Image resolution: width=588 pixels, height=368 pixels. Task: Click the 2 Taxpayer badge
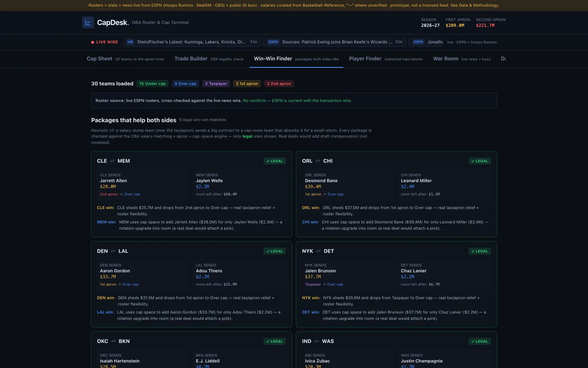tap(216, 84)
